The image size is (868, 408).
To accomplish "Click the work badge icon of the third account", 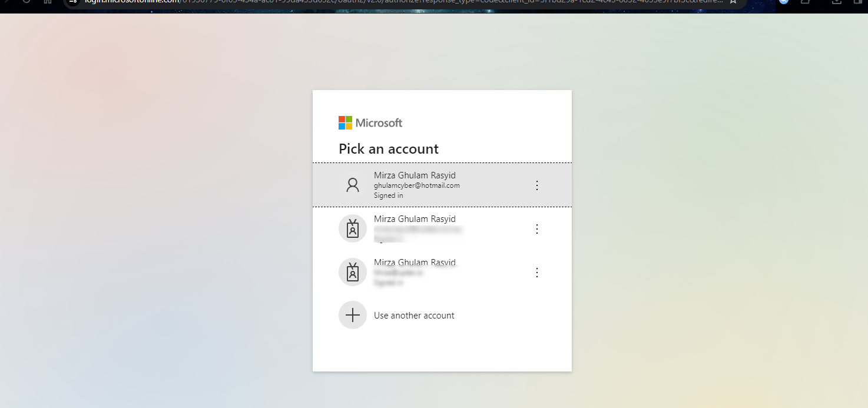I will (352, 272).
